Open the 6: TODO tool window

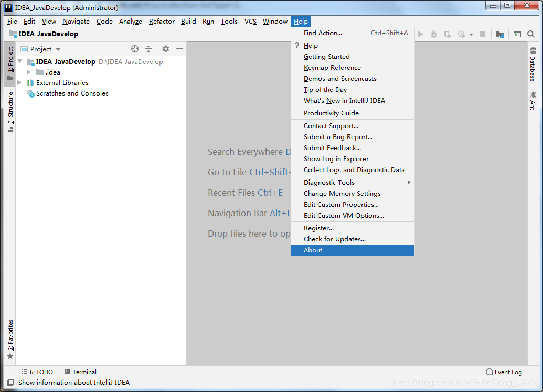point(37,372)
